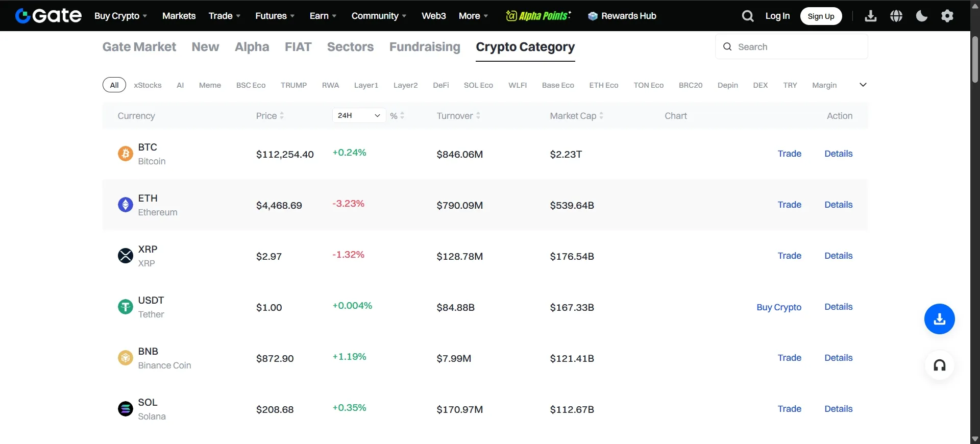This screenshot has width=980, height=444.
Task: Open the headset support chat icon
Action: (940, 365)
